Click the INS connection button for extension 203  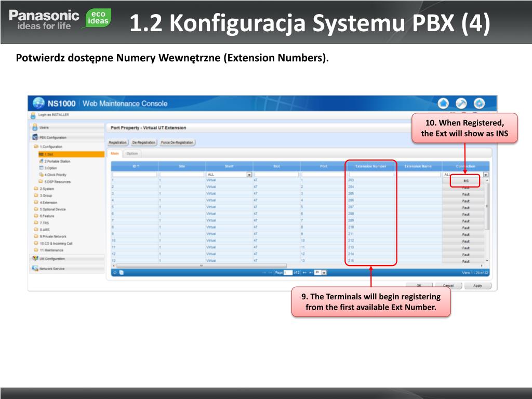pos(465,181)
